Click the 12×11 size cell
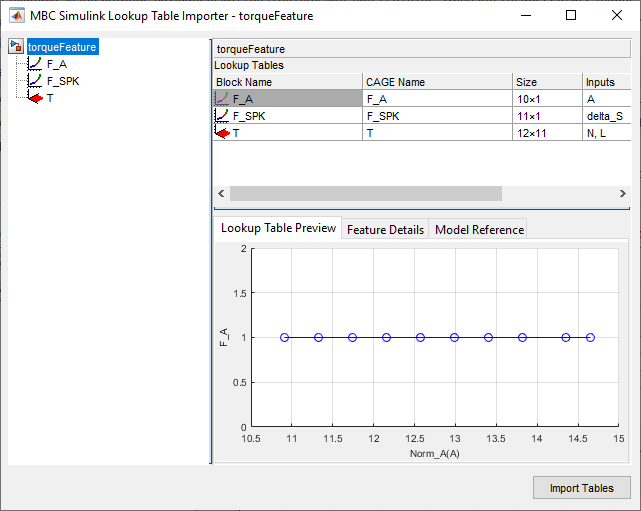 547,133
